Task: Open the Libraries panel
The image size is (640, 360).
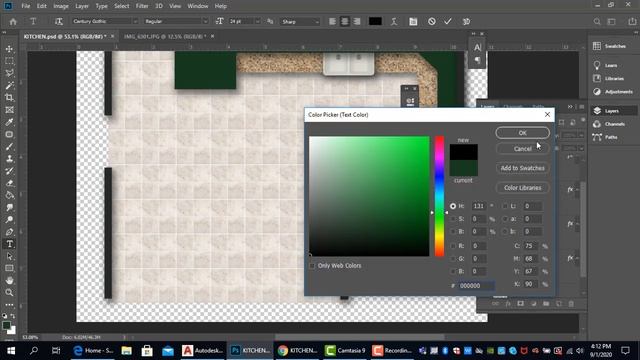Action: coord(610,78)
